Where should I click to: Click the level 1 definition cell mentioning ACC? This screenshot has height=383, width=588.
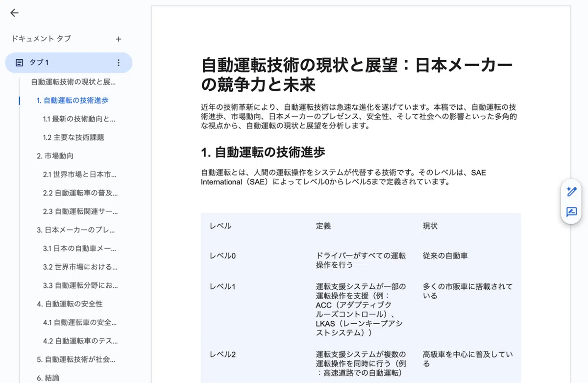pyautogui.click(x=361, y=309)
